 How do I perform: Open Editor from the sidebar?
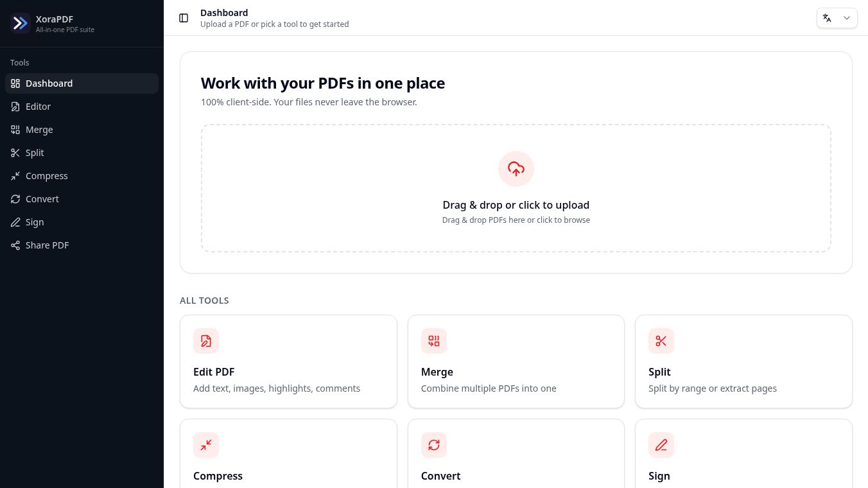click(x=82, y=107)
